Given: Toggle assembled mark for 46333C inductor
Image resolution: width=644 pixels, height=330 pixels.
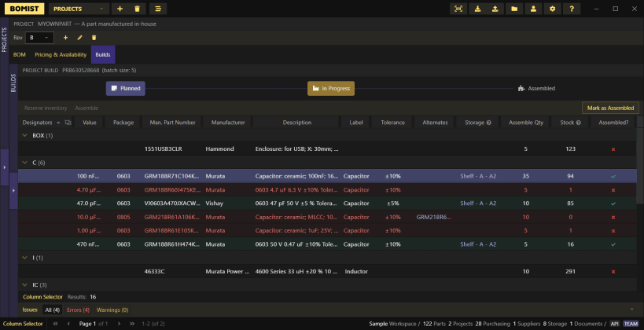Looking at the screenshot, I should pos(613,272).
